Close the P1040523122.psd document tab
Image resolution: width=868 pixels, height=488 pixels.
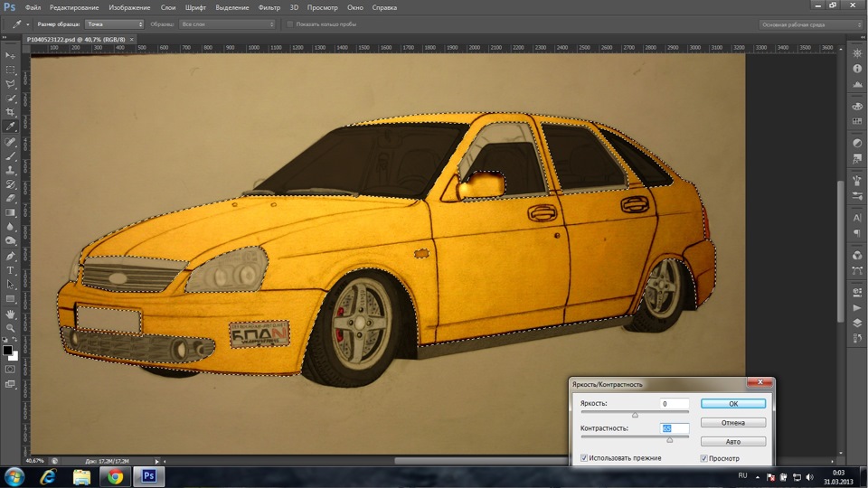tap(132, 40)
